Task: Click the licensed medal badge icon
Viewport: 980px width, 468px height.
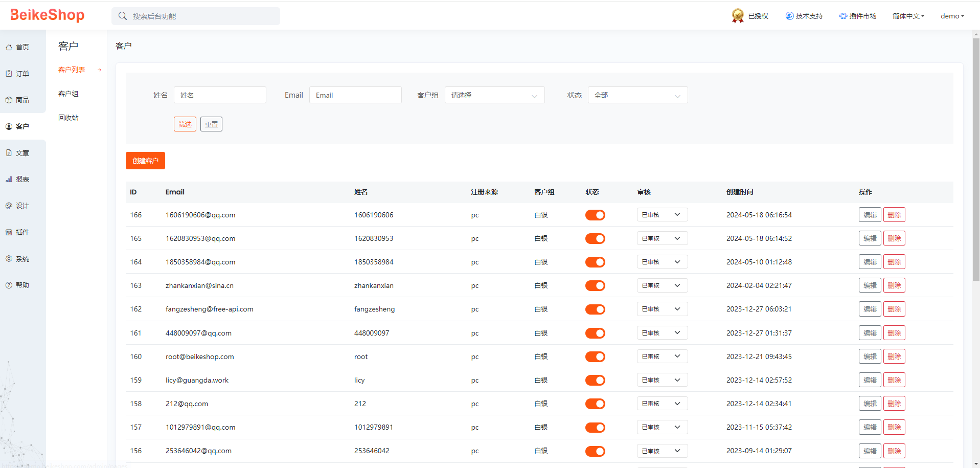Action: (x=737, y=16)
